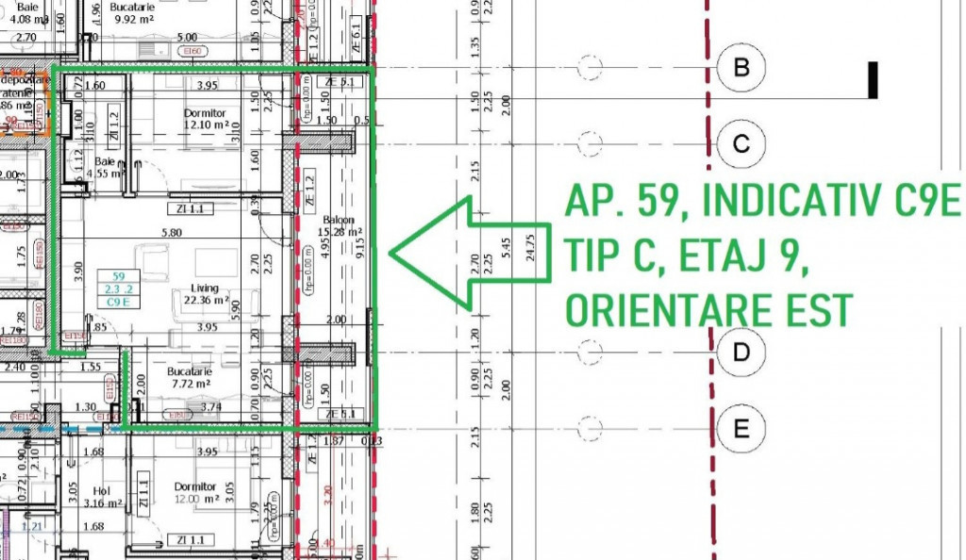Select grid axis bubble C
The image size is (966, 560).
[x=741, y=144]
